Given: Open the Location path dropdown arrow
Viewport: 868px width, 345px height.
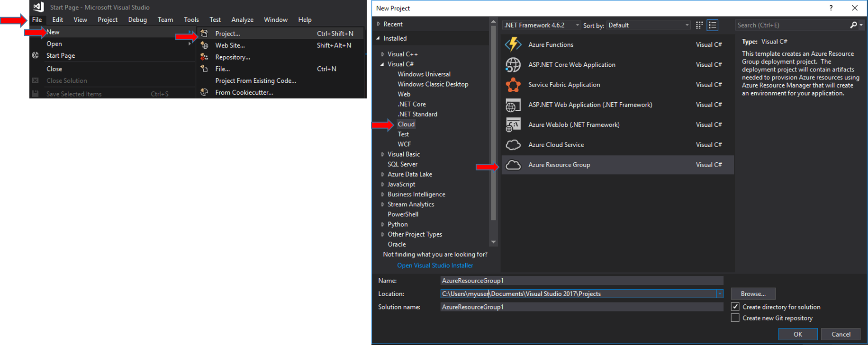Looking at the screenshot, I should [x=720, y=294].
